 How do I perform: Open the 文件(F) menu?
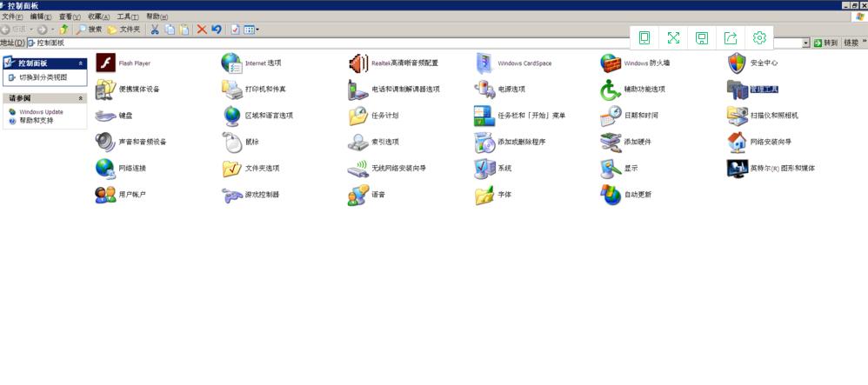[13, 17]
